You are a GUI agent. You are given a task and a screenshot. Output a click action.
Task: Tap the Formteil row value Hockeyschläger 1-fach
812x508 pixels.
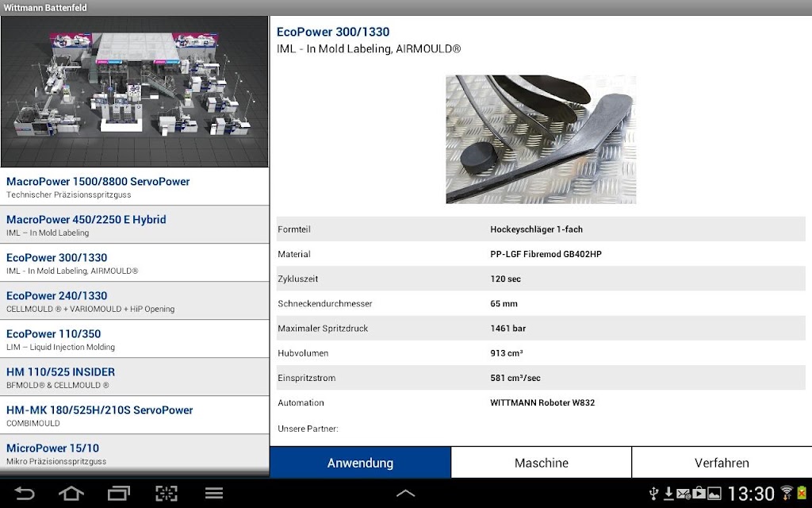pyautogui.click(x=536, y=229)
